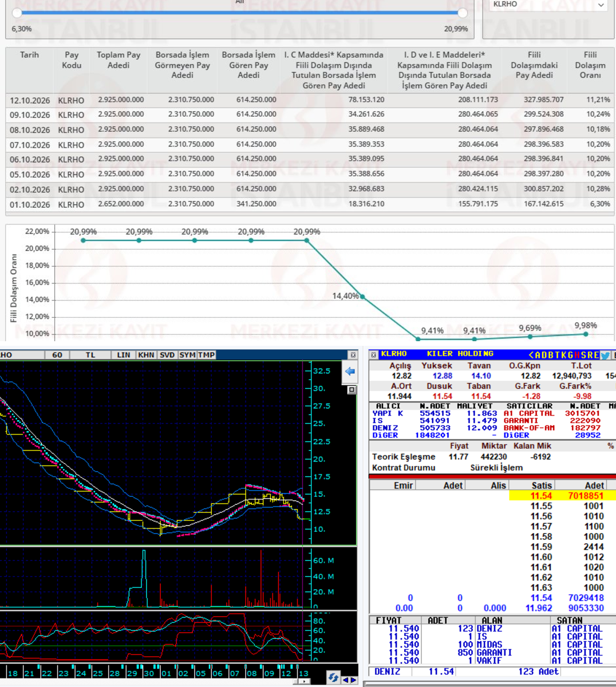The image size is (616, 687).
Task: Click the BANK-OF-AM seller row
Action: [552, 428]
